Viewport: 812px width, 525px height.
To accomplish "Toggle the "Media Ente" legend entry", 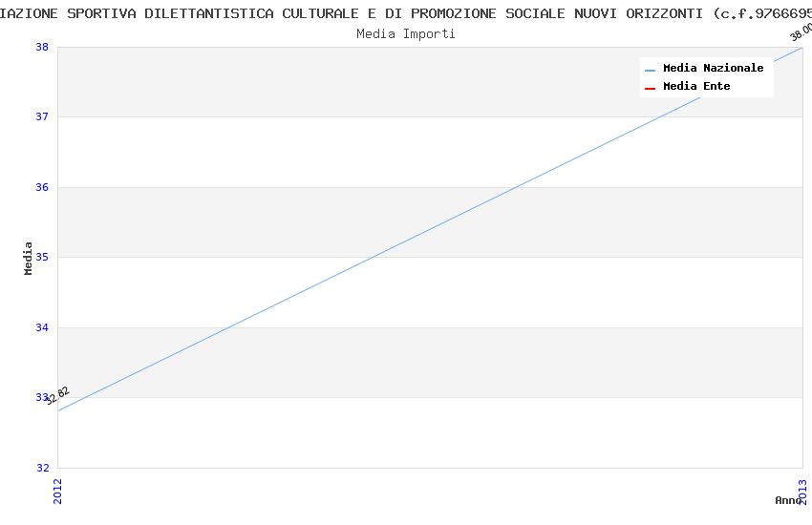I will tap(696, 86).
